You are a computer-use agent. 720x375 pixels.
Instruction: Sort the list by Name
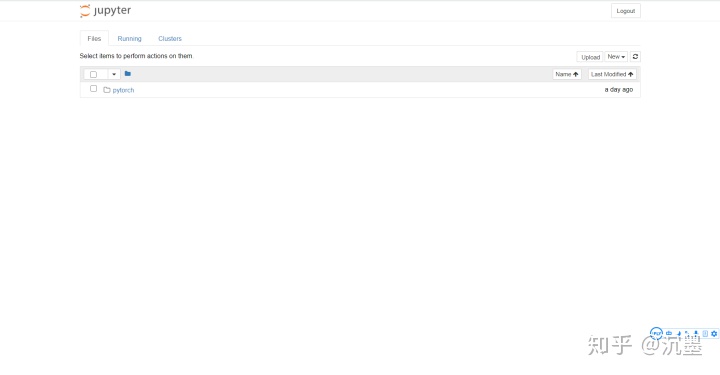click(567, 74)
